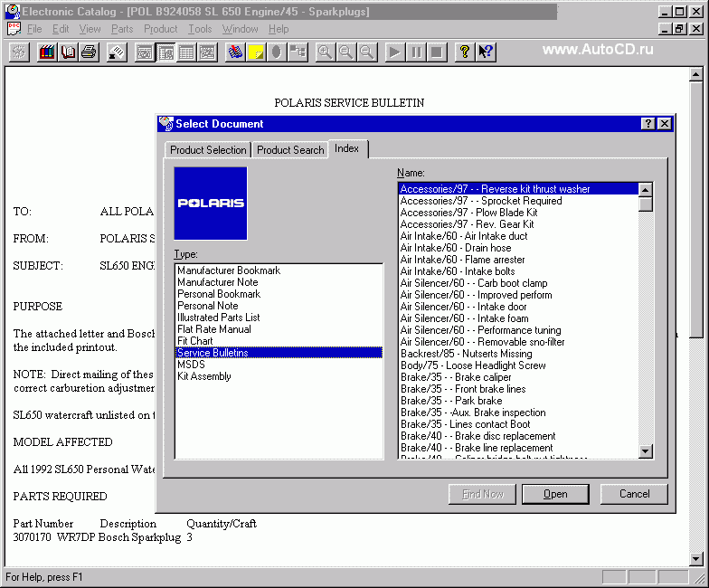Click the zoom in magnifier icon
The height and width of the screenshot is (588, 709).
325,52
